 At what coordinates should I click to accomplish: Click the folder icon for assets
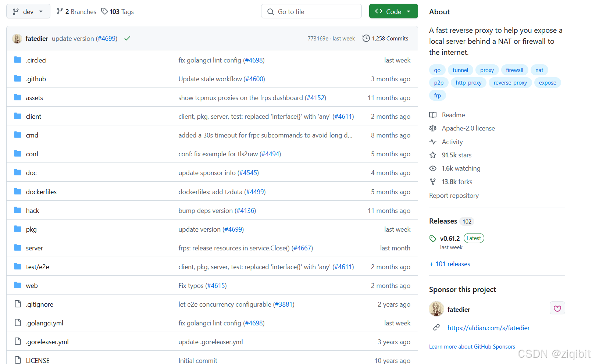click(18, 97)
